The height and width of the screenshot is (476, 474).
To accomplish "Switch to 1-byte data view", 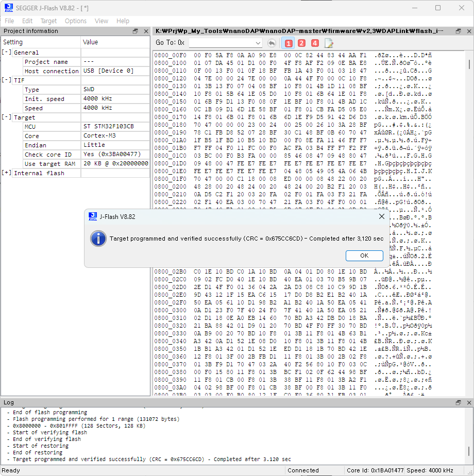I will [288, 43].
